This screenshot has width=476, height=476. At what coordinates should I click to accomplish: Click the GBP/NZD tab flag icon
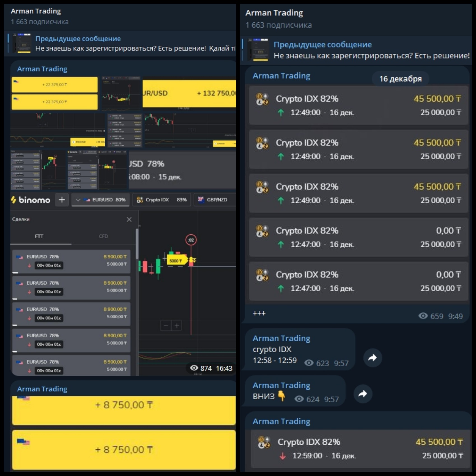tap(201, 199)
